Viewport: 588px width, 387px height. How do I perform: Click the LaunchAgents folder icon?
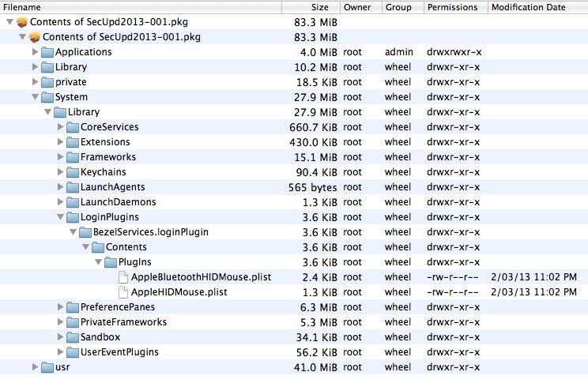click(x=73, y=187)
